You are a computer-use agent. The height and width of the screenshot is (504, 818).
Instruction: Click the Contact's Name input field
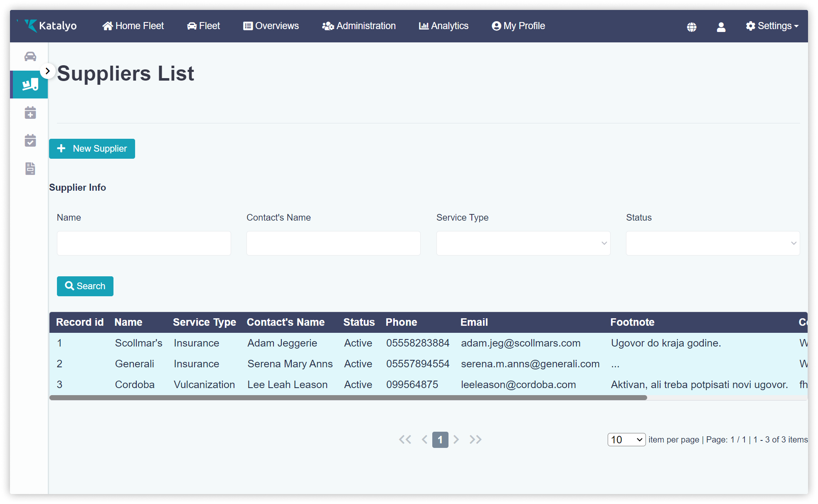(333, 243)
